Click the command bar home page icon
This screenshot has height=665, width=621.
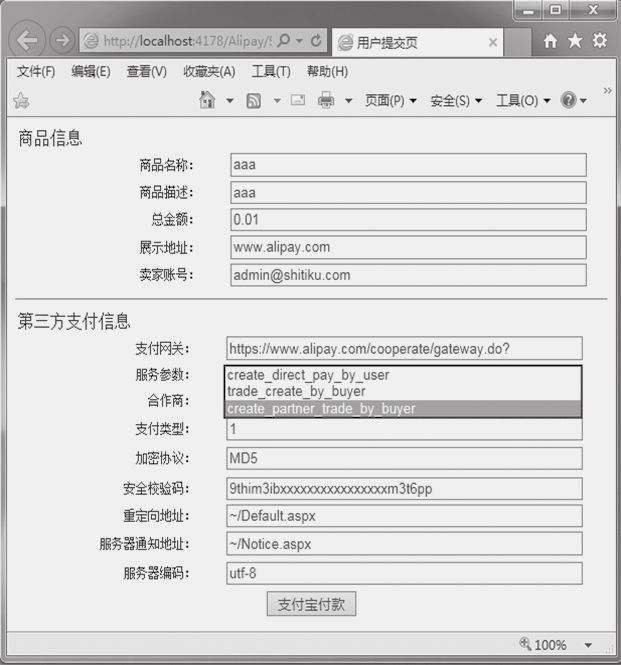pos(207,100)
